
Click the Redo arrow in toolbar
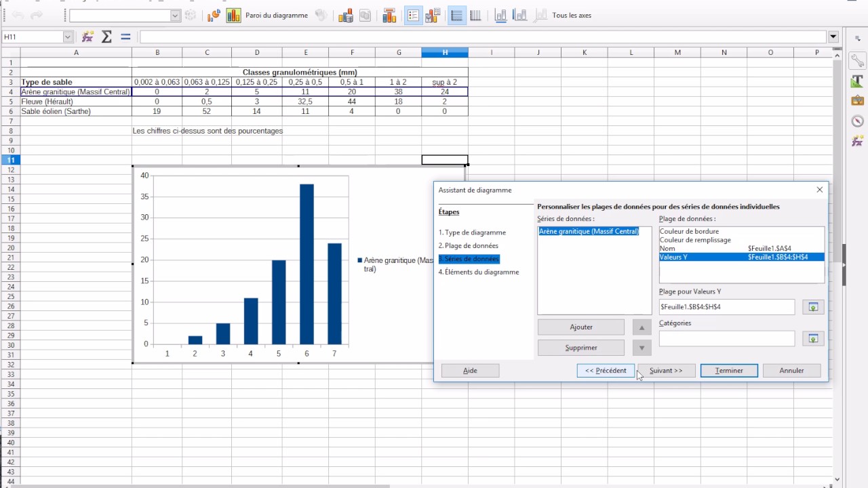tap(37, 15)
